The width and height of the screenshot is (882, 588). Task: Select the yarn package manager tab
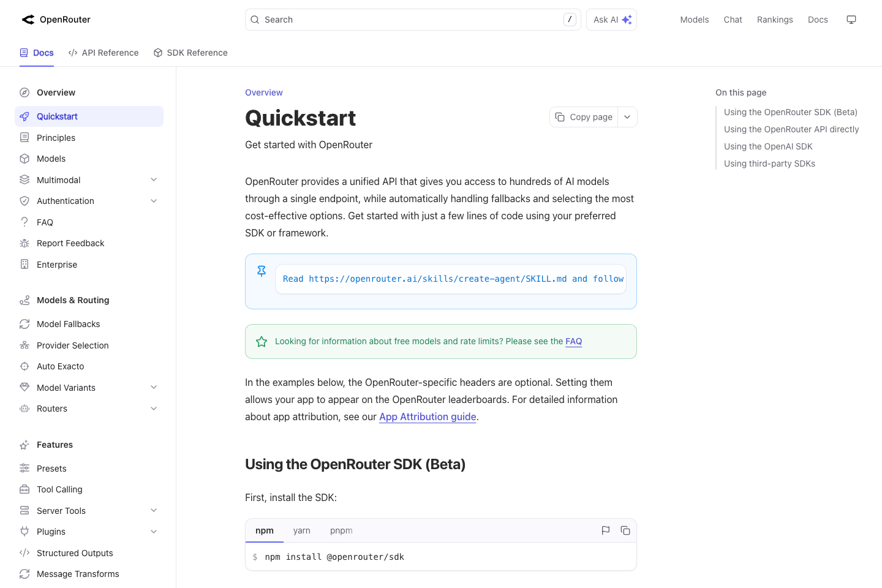301,530
